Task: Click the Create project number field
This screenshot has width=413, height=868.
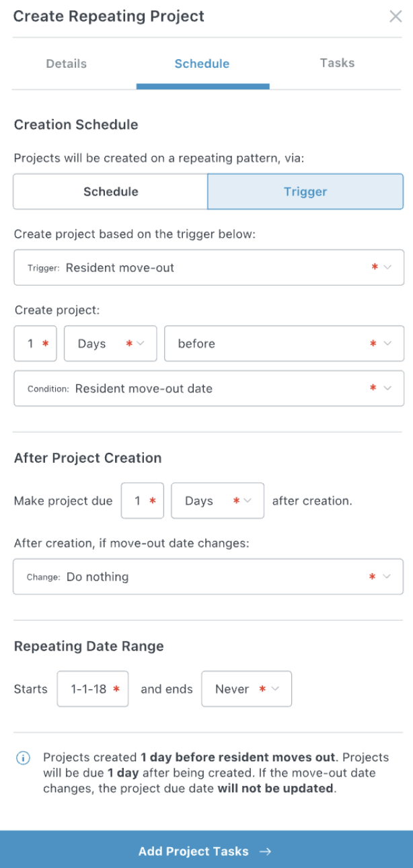Action: coord(35,343)
